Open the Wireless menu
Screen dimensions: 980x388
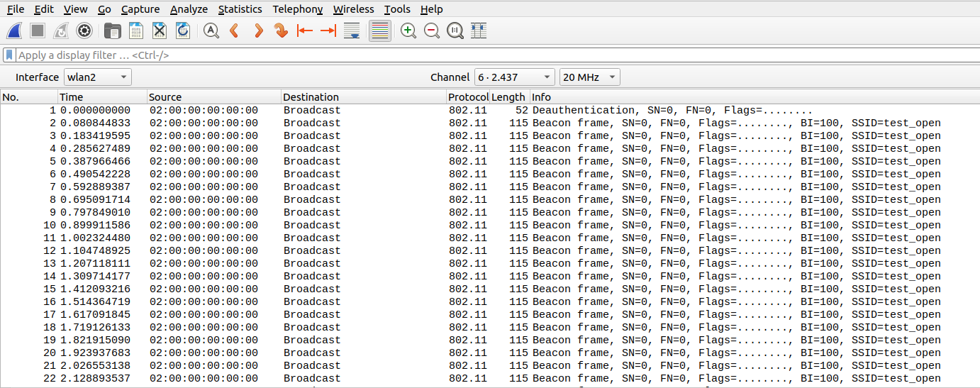click(353, 9)
